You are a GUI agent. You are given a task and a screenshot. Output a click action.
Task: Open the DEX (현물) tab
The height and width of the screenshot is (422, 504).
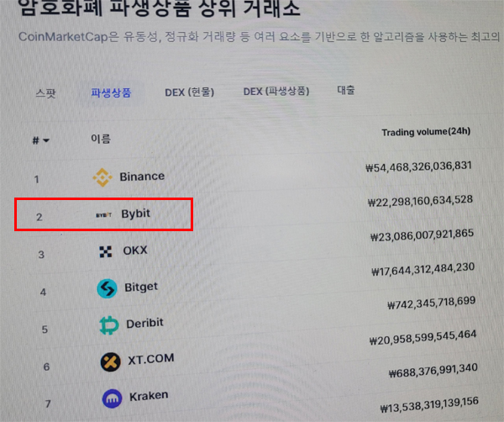pos(189,92)
